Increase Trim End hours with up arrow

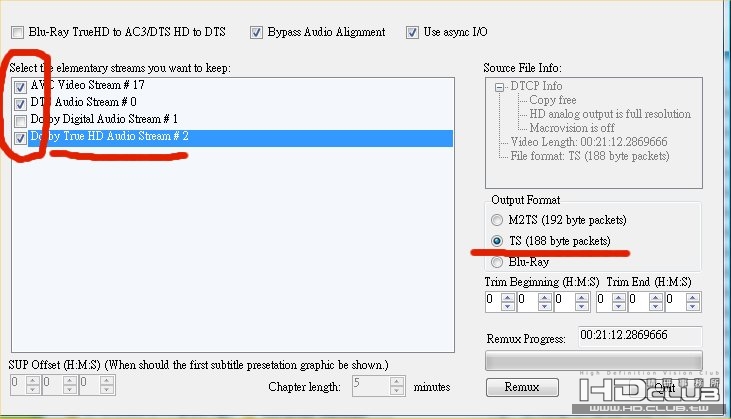click(619, 297)
